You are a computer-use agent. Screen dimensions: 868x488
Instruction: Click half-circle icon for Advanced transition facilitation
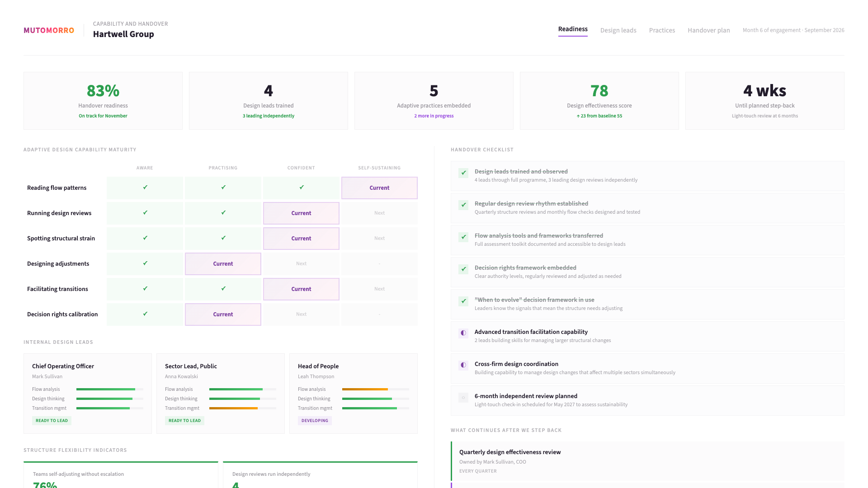(463, 333)
